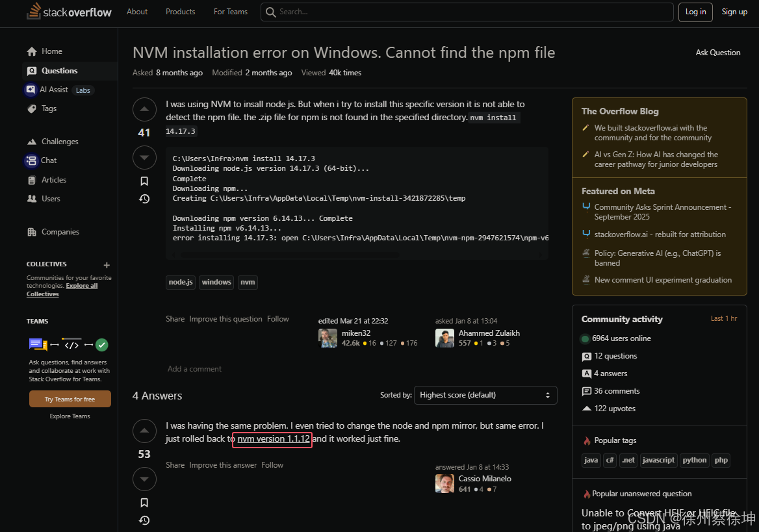Click Share under the answer
Viewport: 759px width, 532px height.
[175, 464]
